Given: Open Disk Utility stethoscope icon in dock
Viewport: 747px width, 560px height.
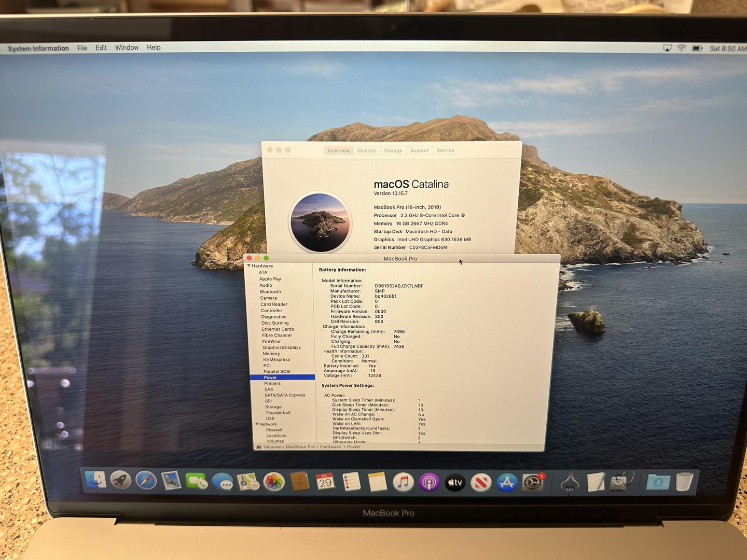Looking at the screenshot, I should pos(621,482).
